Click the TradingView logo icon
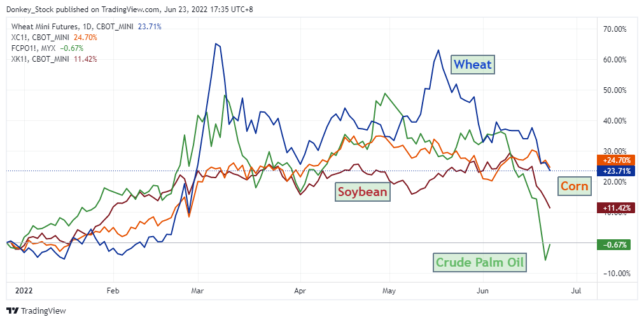644x322 pixels. tap(13, 311)
